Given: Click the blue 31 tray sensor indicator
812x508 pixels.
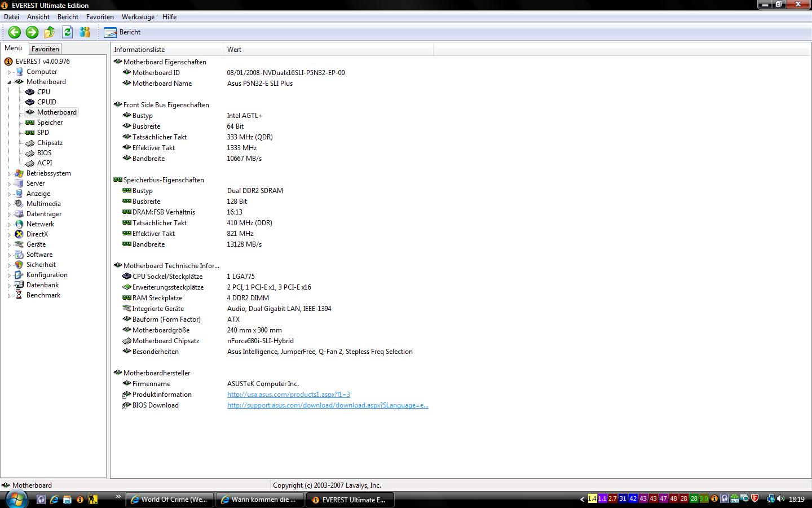Looking at the screenshot, I should point(623,499).
